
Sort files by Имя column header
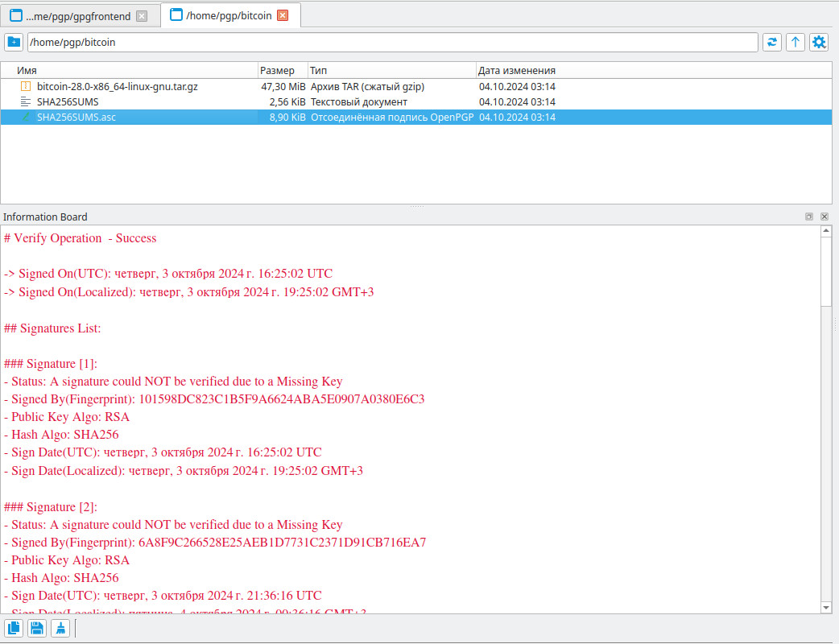129,70
